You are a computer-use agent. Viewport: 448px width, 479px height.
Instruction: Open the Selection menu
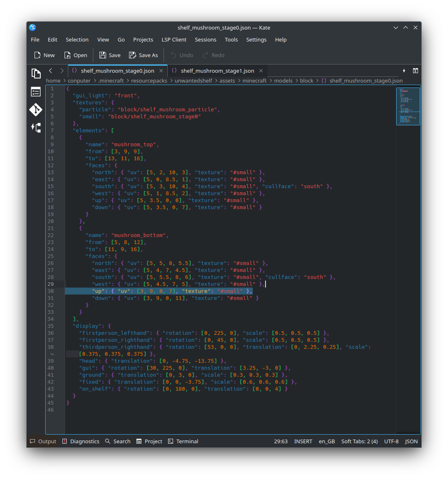77,40
